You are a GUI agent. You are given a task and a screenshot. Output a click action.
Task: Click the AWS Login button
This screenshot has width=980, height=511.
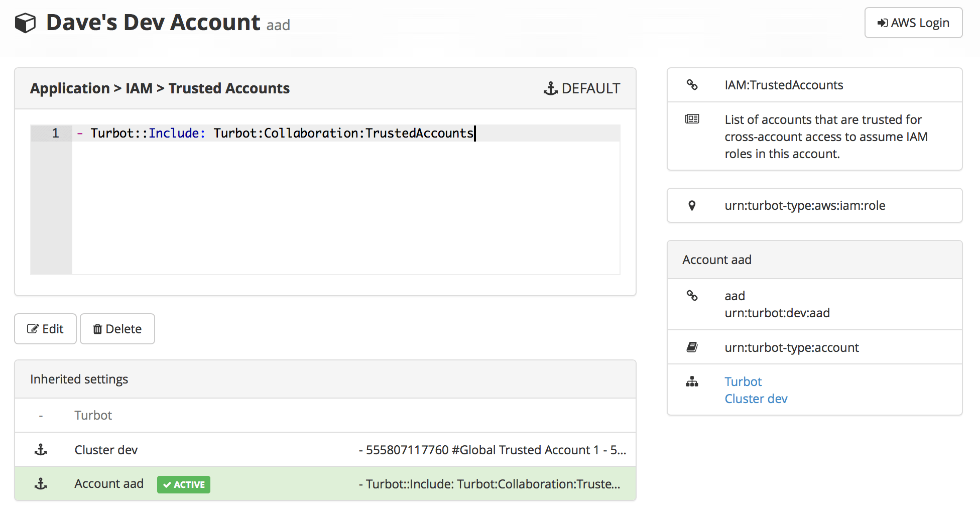click(913, 23)
